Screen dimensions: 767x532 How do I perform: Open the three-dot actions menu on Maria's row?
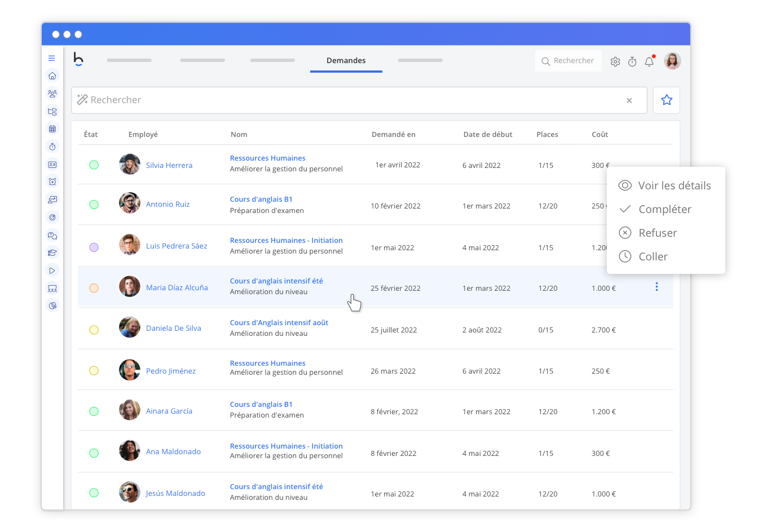pos(656,287)
